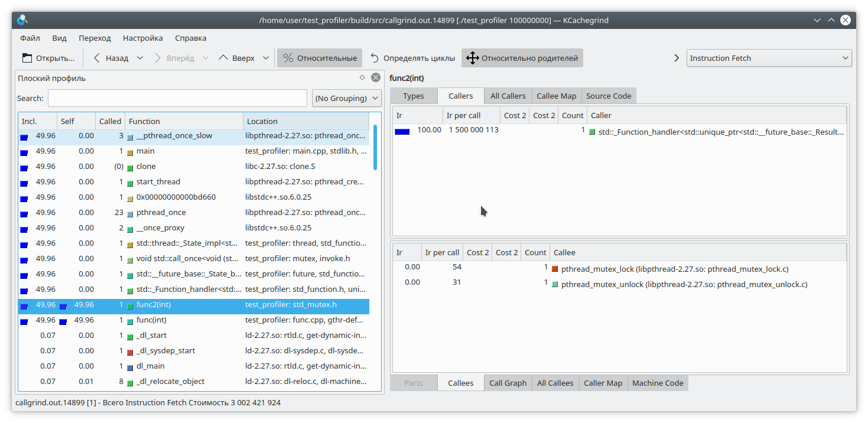Toggle Относительно родителей mode

(x=522, y=58)
